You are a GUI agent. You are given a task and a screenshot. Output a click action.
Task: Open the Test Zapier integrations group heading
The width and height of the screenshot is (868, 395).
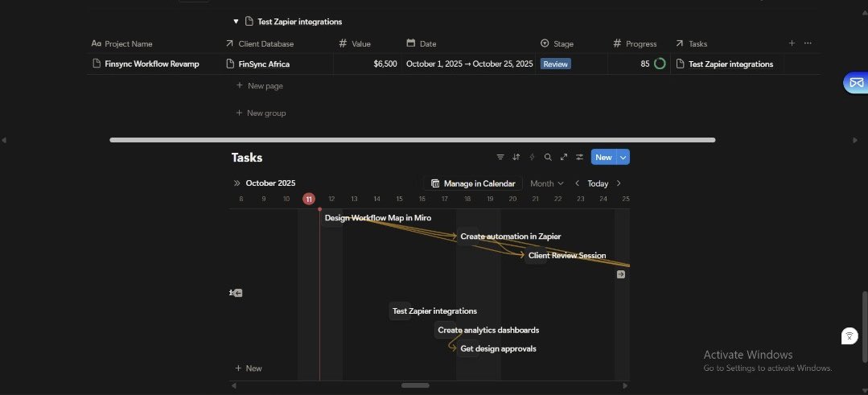coord(299,22)
